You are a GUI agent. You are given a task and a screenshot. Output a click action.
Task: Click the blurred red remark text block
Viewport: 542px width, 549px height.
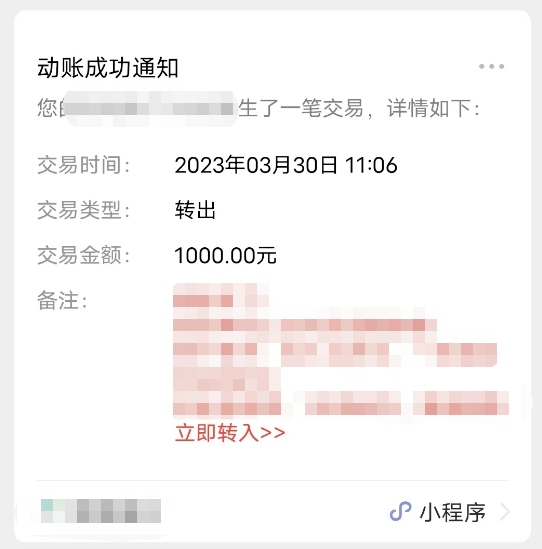click(341, 350)
